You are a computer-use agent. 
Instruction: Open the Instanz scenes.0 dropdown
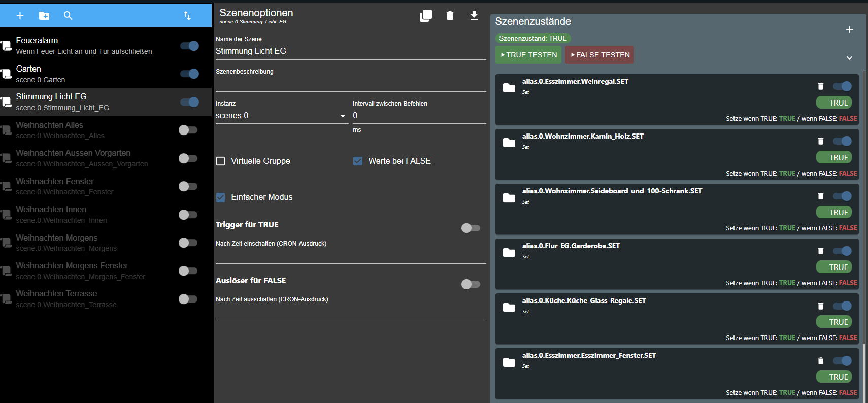282,116
